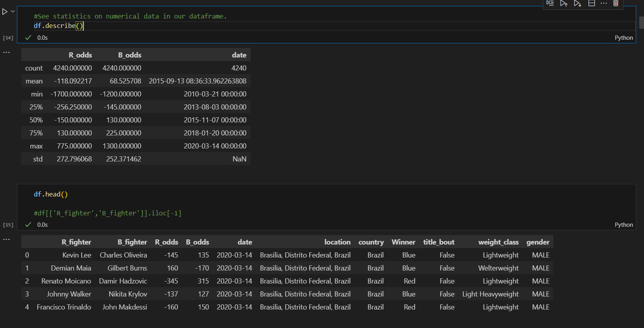Select the mean date 2015-09-13 value
The image size is (644, 328).
tap(198, 81)
